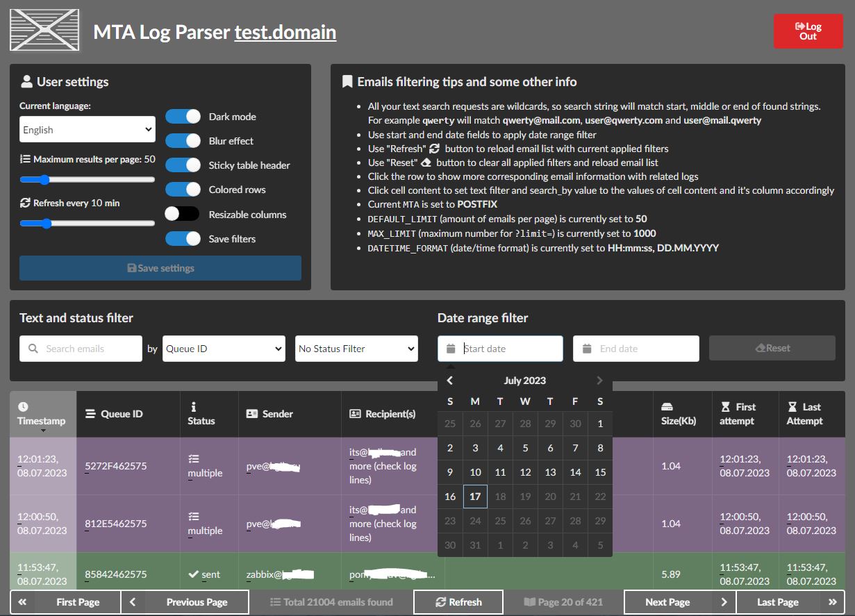
Task: Open the Current language dropdown
Action: coord(87,130)
